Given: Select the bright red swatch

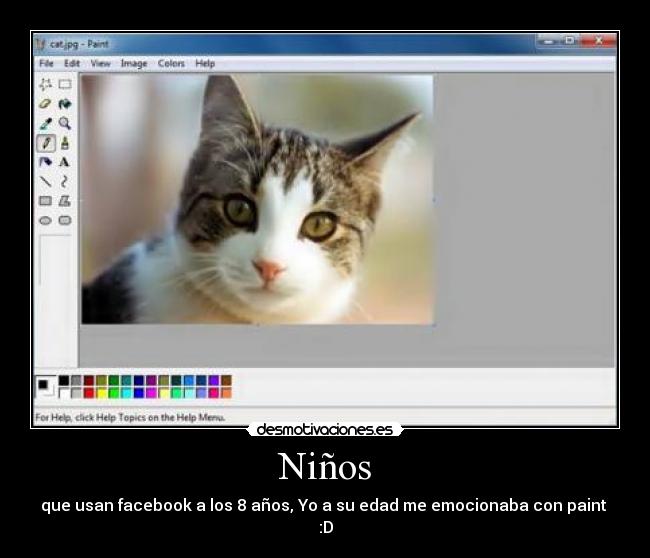Looking at the screenshot, I should 89,393.
